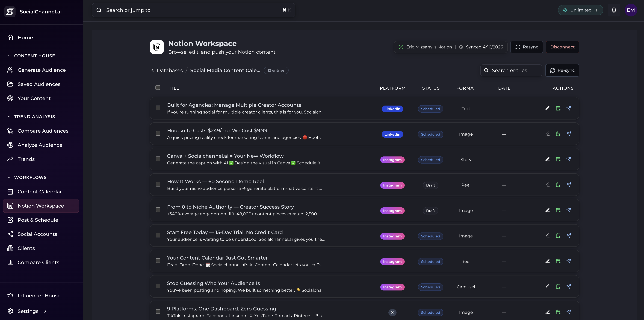Edit the 'Hootsuite Costs $249/mo' entry
The height and width of the screenshot is (320, 644).
[x=548, y=134]
